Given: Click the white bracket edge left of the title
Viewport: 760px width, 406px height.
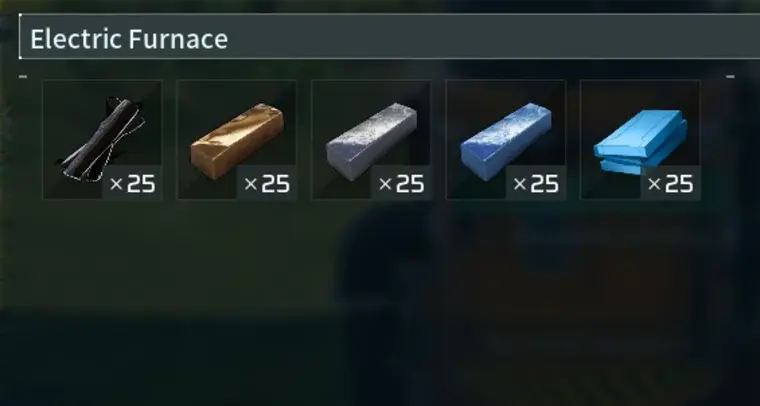Looking at the screenshot, I should pos(20,36).
